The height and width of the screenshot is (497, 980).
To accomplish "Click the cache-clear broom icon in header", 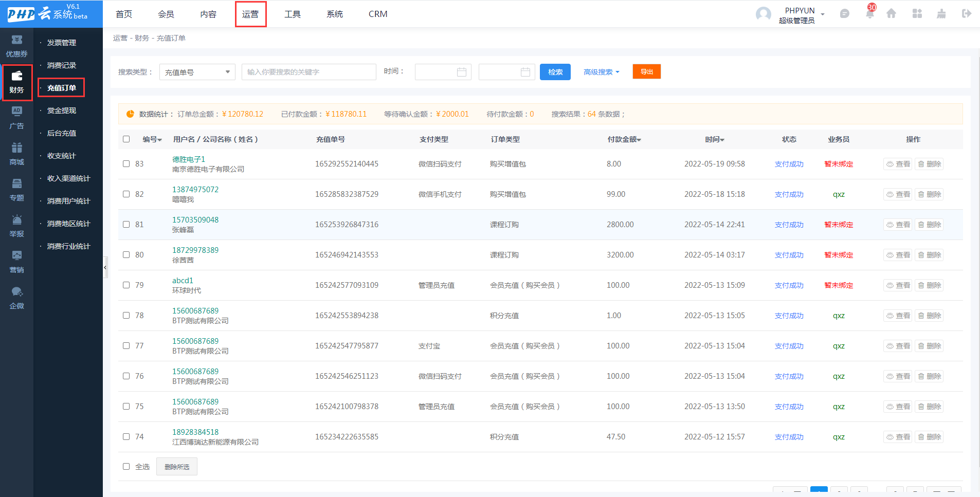I will pyautogui.click(x=941, y=13).
